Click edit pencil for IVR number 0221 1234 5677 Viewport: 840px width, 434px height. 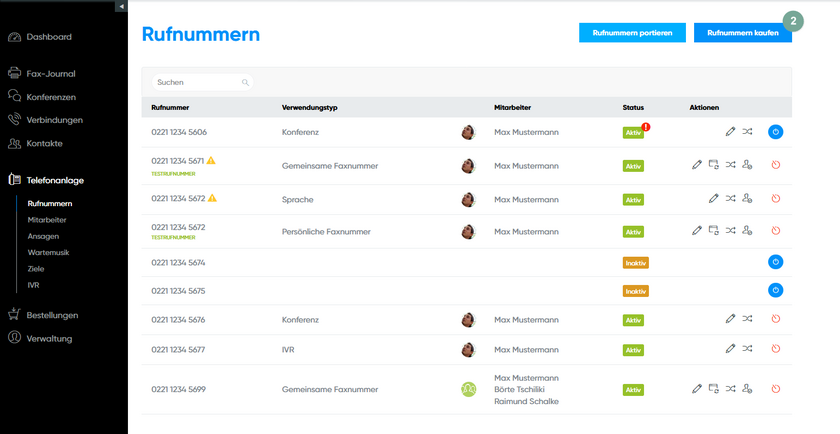(730, 349)
